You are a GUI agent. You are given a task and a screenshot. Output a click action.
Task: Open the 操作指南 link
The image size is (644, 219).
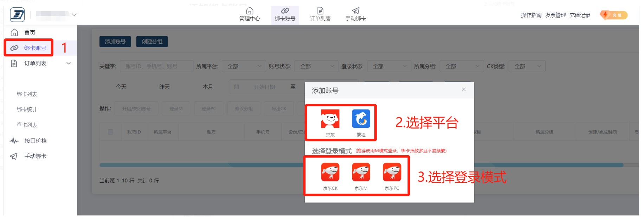point(531,15)
